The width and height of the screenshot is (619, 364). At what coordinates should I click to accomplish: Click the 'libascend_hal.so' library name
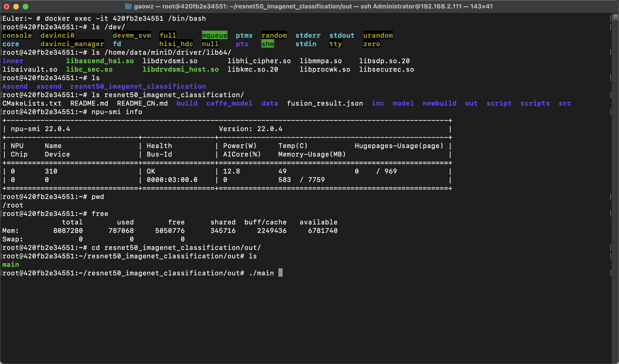pos(100,61)
